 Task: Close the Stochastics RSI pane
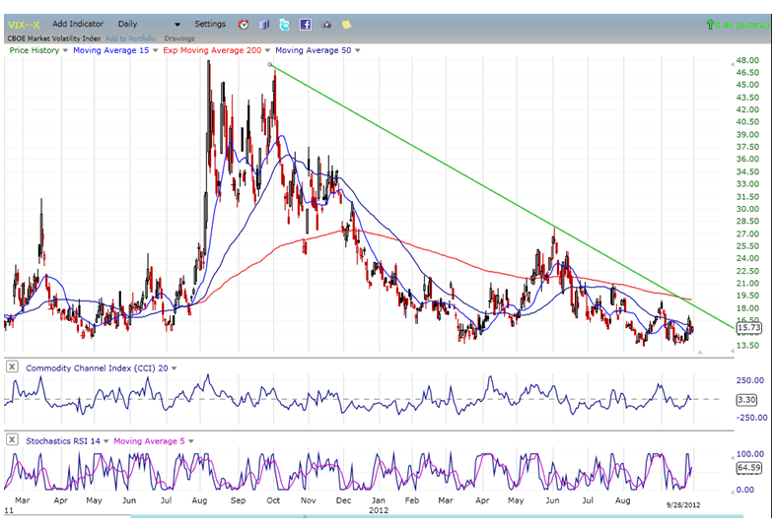tap(12, 439)
